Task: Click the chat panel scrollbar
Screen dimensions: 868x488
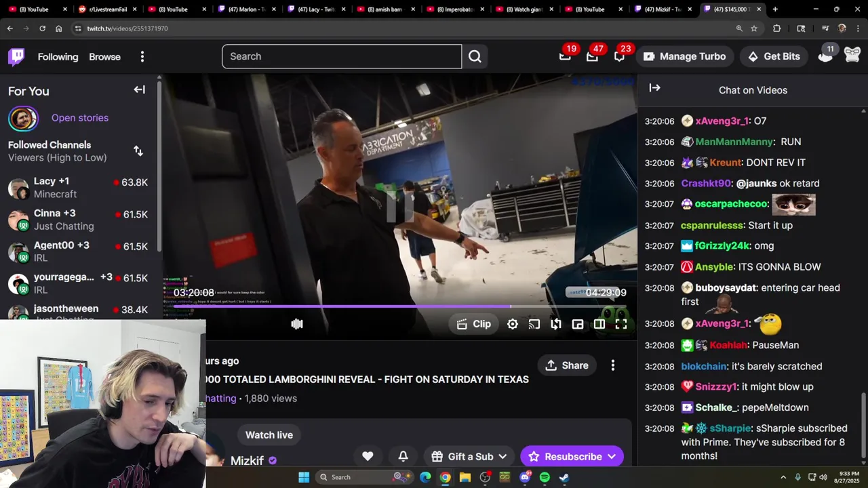Action: [863, 426]
